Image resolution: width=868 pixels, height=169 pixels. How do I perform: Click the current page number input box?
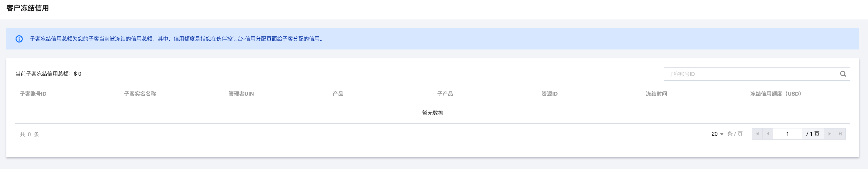click(787, 134)
